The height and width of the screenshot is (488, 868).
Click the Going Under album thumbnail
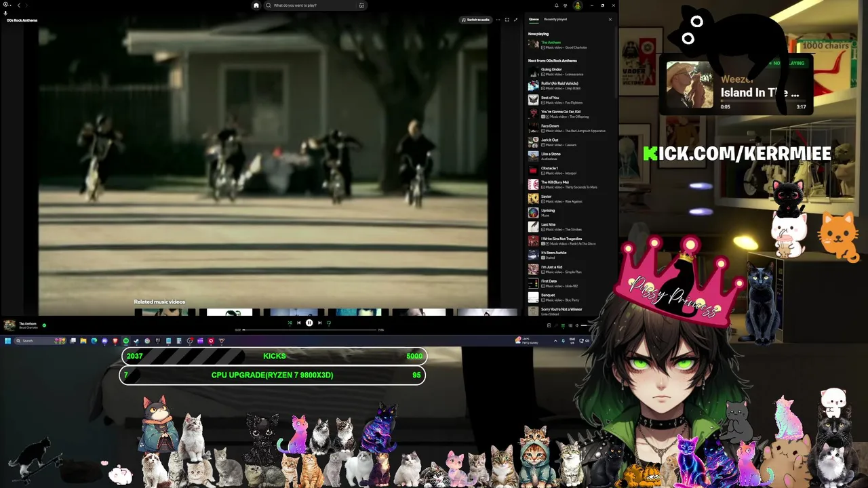coord(534,72)
